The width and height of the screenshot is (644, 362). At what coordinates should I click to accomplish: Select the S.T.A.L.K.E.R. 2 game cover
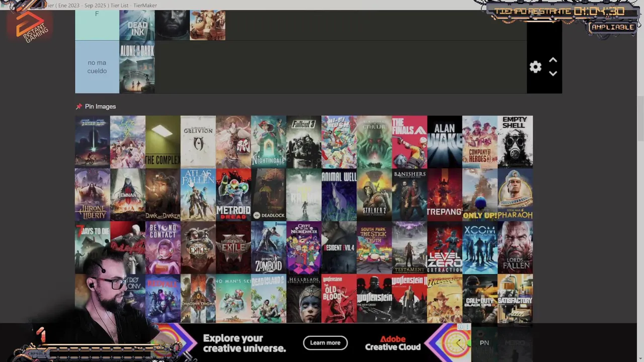click(374, 195)
